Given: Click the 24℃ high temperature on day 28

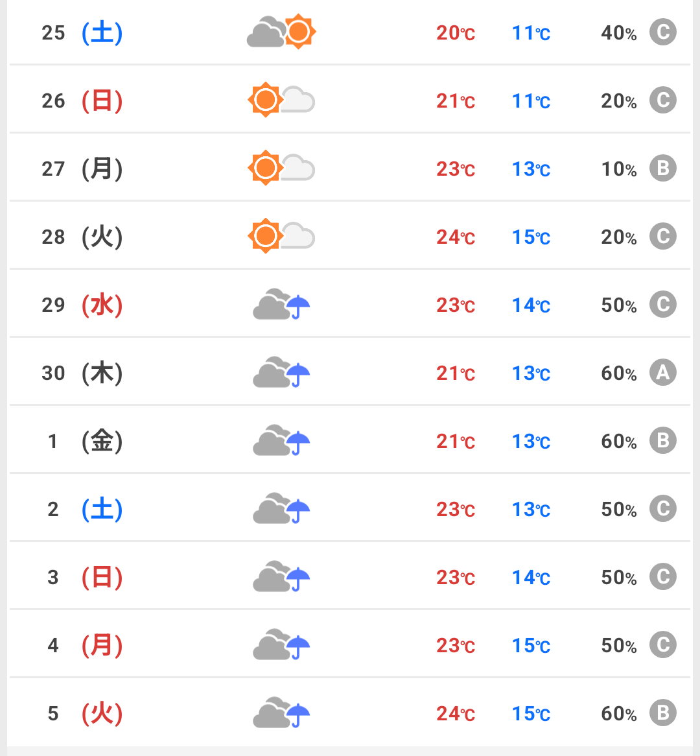Looking at the screenshot, I should coord(456,237).
